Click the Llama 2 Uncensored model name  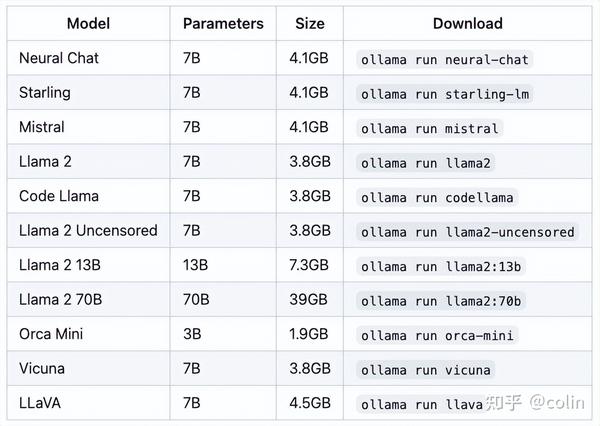(x=88, y=231)
